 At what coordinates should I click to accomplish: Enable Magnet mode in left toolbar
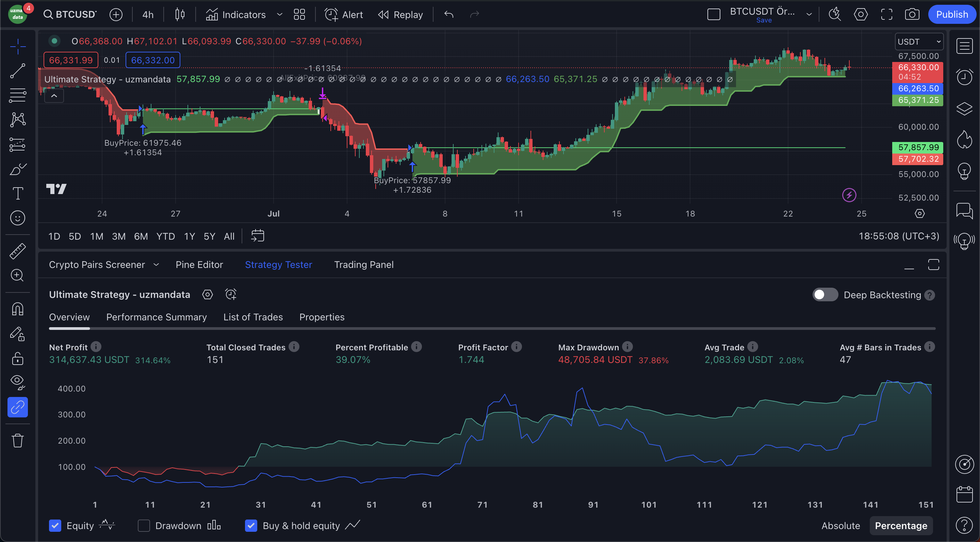[x=18, y=309]
